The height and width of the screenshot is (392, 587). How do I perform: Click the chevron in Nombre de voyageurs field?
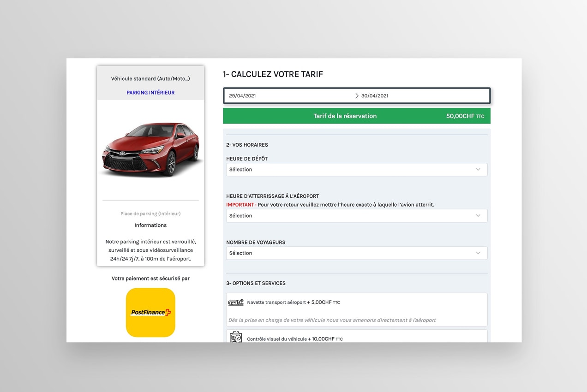[x=478, y=253]
